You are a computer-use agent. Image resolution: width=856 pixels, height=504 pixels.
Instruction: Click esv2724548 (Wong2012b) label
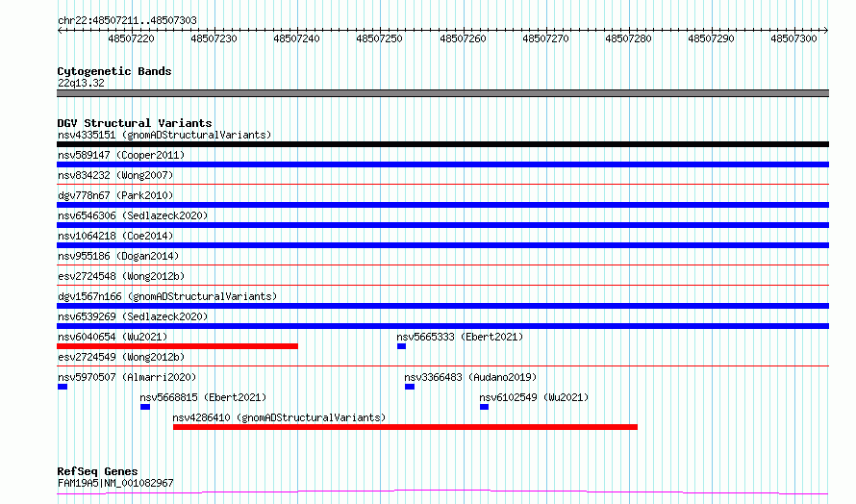(121, 276)
